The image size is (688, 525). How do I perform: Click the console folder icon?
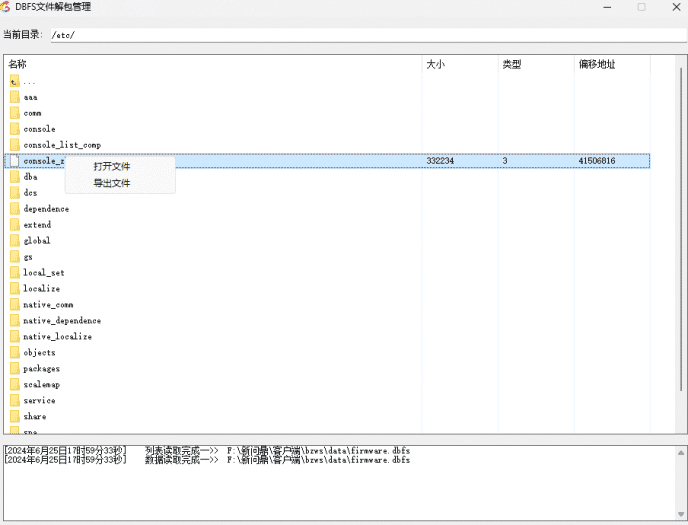tap(14, 129)
